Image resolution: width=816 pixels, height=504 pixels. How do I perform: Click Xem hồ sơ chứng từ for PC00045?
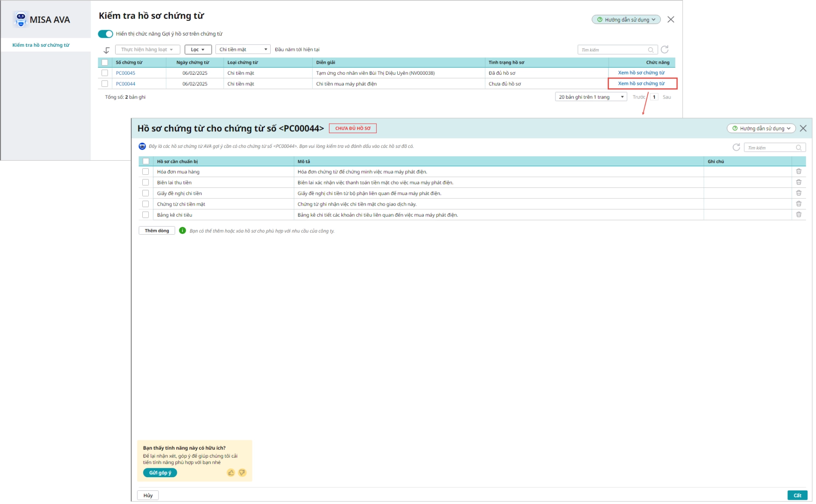coord(641,73)
